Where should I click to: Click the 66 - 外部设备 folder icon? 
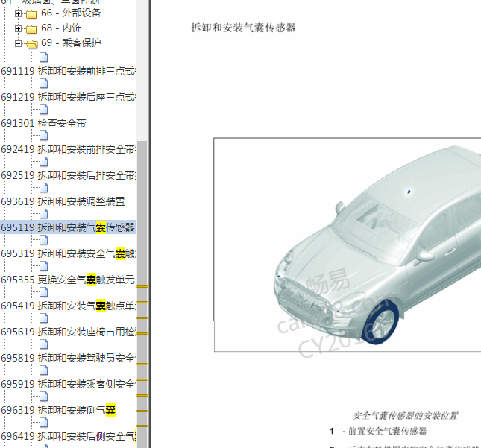point(31,14)
